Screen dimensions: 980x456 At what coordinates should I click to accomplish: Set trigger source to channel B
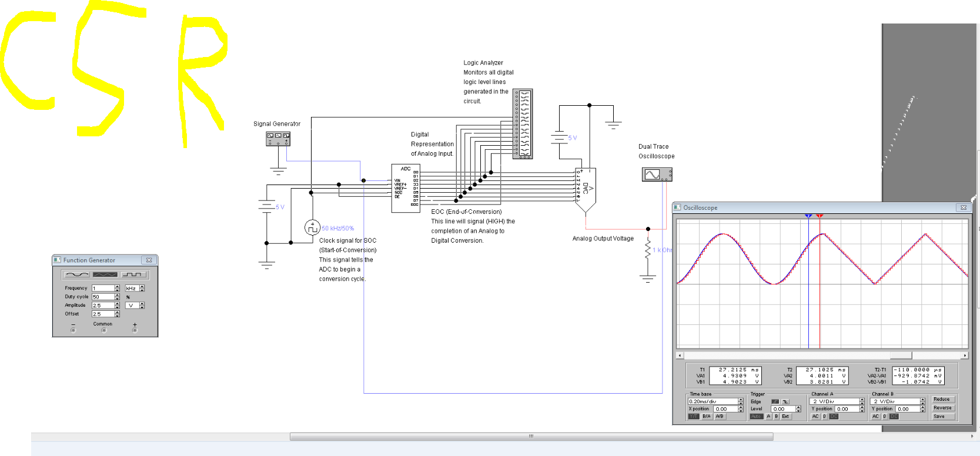pos(776,416)
